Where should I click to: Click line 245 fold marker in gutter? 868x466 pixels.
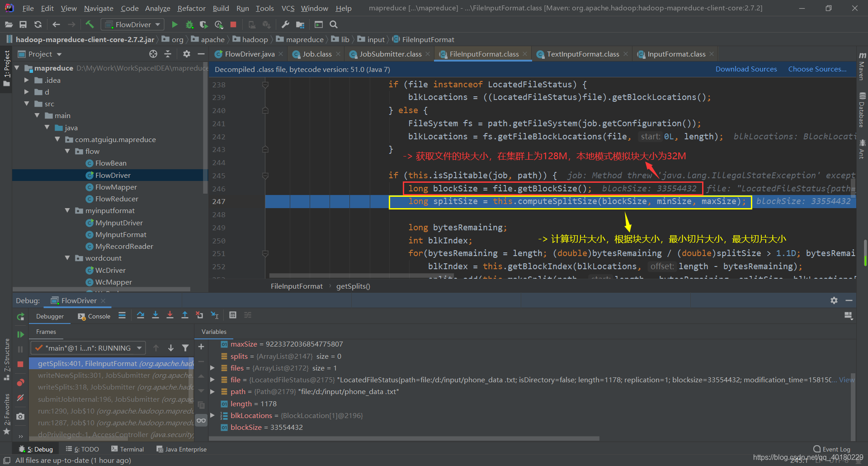click(265, 176)
